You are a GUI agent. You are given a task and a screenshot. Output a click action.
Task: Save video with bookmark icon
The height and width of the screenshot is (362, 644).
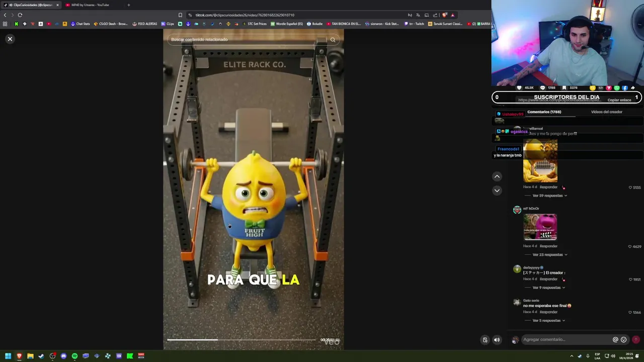click(x=565, y=87)
